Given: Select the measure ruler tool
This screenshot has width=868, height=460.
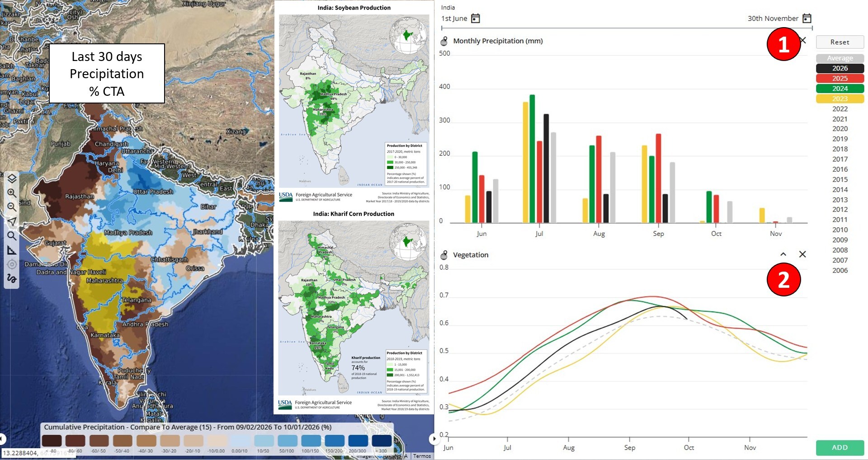Looking at the screenshot, I should 12,250.
